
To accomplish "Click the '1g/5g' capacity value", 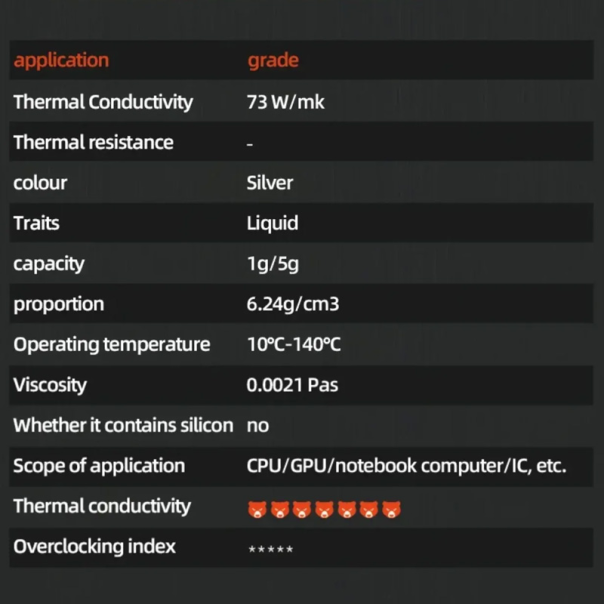I will tap(273, 264).
